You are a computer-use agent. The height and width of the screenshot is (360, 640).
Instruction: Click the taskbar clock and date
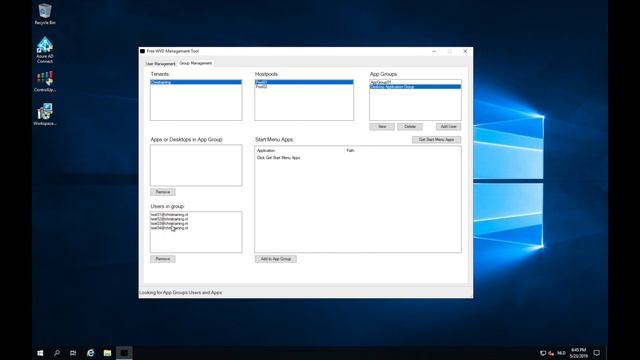[578, 353]
